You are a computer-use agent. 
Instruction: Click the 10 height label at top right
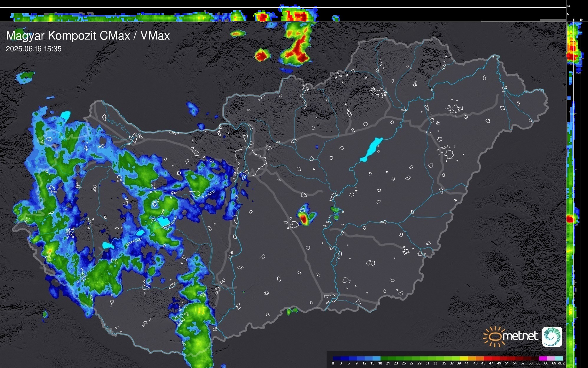point(569,6)
